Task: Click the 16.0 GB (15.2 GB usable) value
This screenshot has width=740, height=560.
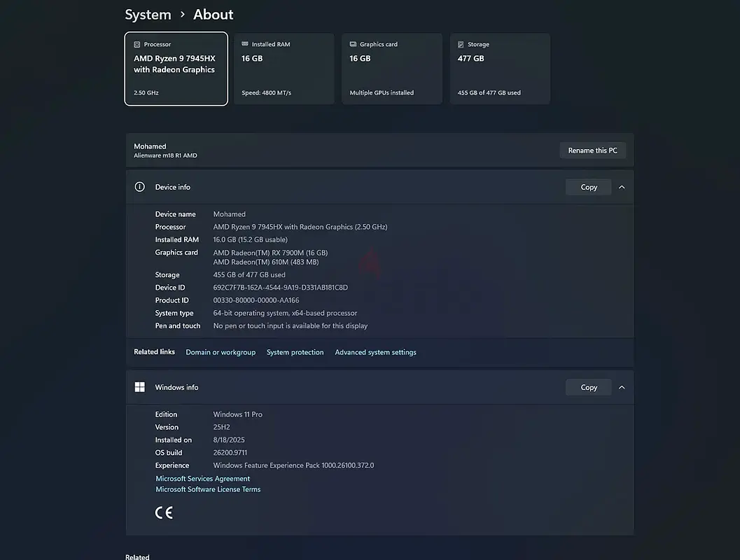Action: tap(250, 239)
